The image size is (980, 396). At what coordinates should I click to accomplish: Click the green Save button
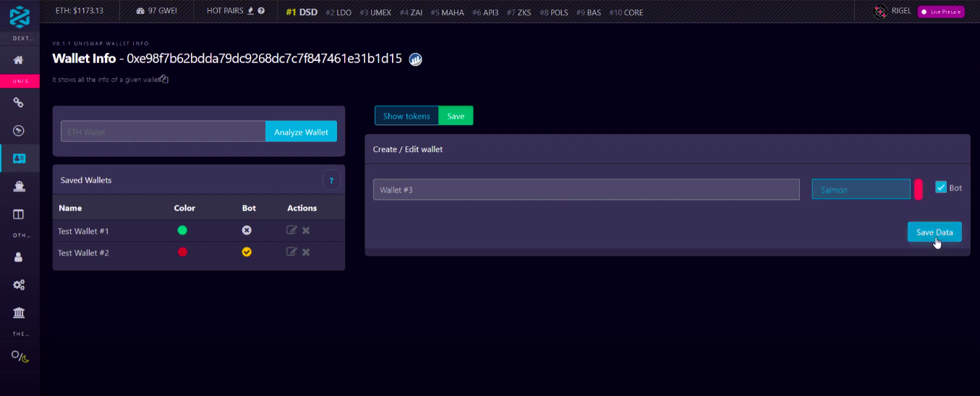[456, 116]
